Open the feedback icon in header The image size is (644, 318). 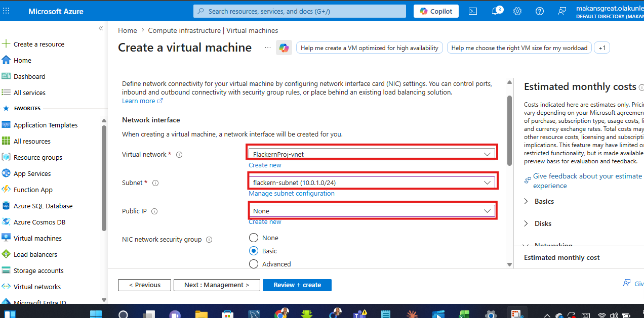562,11
